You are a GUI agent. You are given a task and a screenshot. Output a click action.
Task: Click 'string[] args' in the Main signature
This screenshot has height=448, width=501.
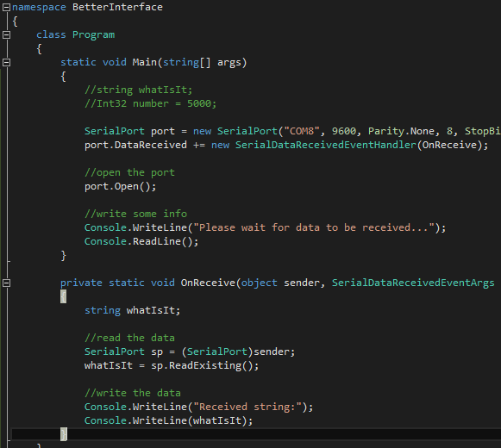coord(202,62)
